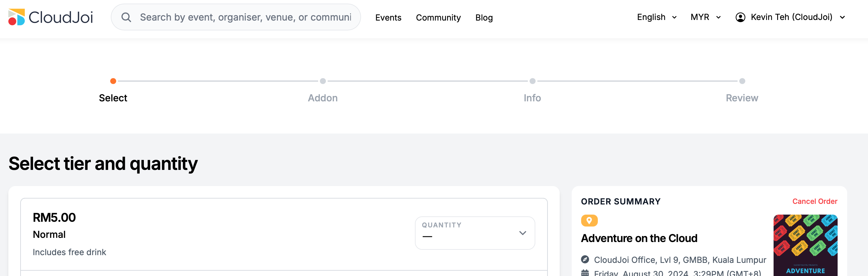Open the Blog link

tap(484, 18)
